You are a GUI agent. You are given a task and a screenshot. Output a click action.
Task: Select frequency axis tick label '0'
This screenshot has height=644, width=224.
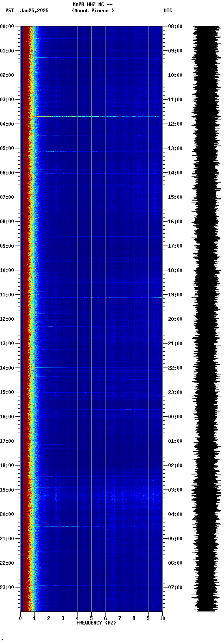click(20, 618)
